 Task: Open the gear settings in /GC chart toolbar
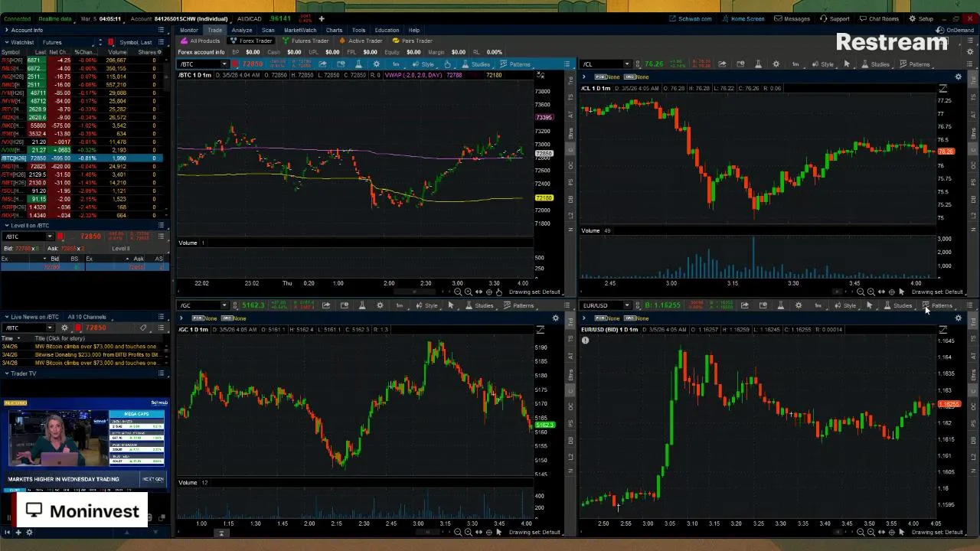point(380,305)
